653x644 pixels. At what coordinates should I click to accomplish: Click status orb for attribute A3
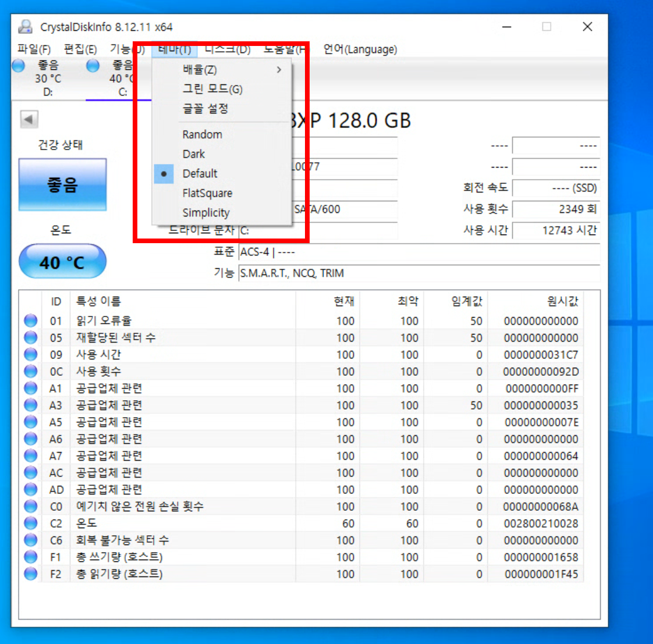pyautogui.click(x=30, y=405)
